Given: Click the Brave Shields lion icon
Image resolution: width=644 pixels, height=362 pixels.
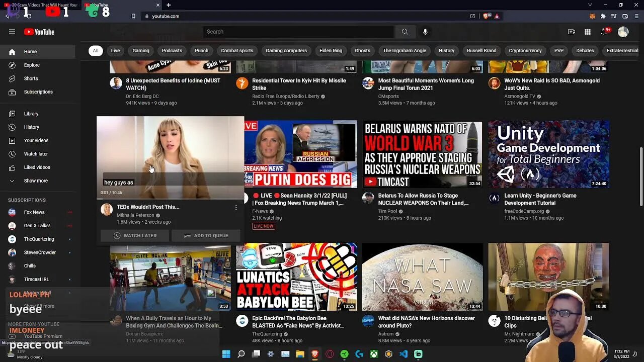Looking at the screenshot, I should pos(486,16).
